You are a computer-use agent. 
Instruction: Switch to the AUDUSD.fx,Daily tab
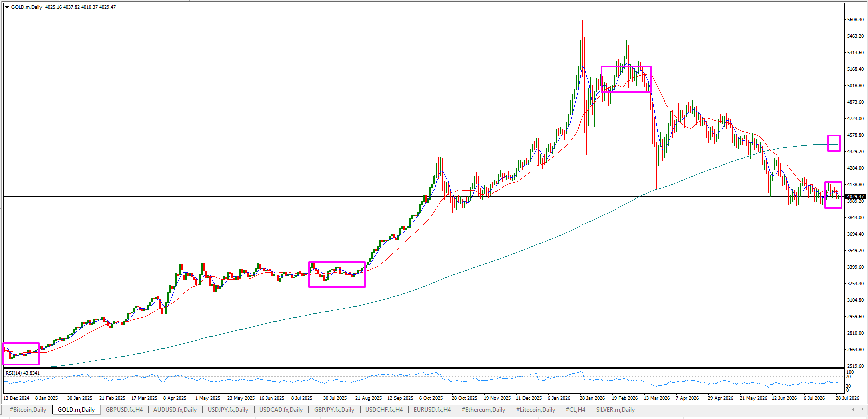(175, 410)
